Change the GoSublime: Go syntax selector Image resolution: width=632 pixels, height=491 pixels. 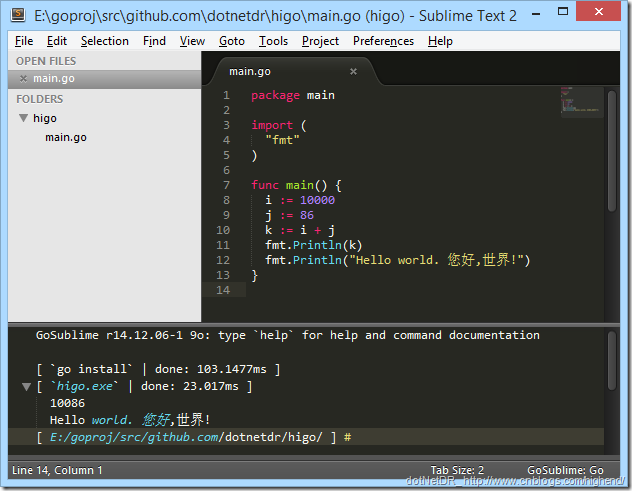565,470
